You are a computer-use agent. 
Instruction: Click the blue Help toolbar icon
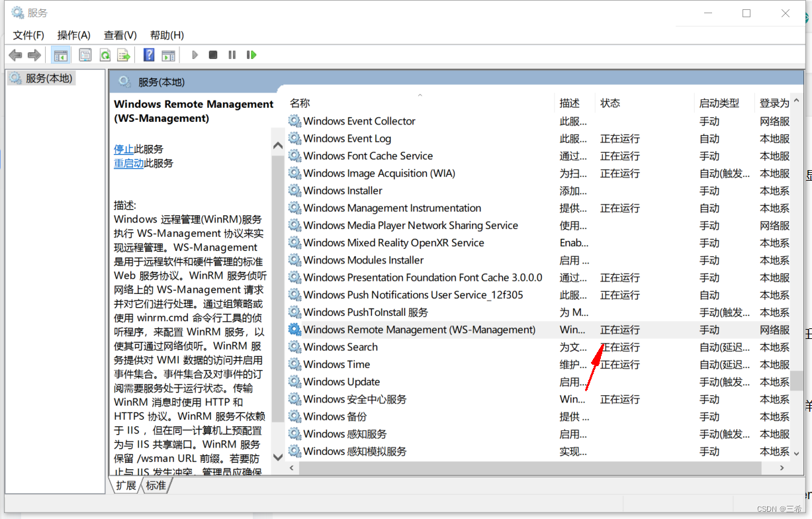point(148,55)
